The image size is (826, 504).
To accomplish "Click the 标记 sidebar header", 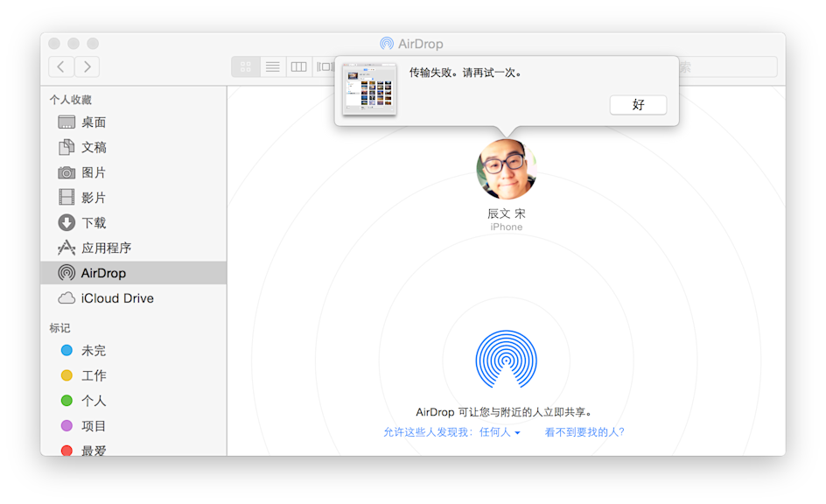I will click(x=59, y=327).
